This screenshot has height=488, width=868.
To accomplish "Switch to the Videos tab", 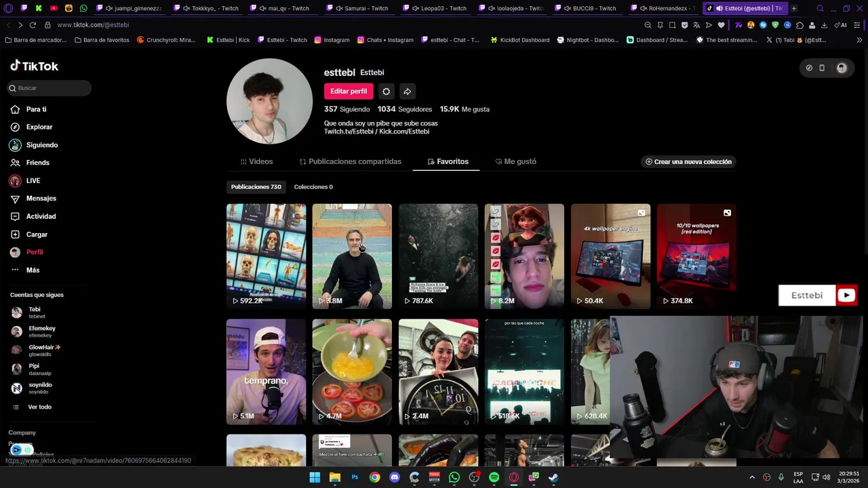I will coord(256,162).
